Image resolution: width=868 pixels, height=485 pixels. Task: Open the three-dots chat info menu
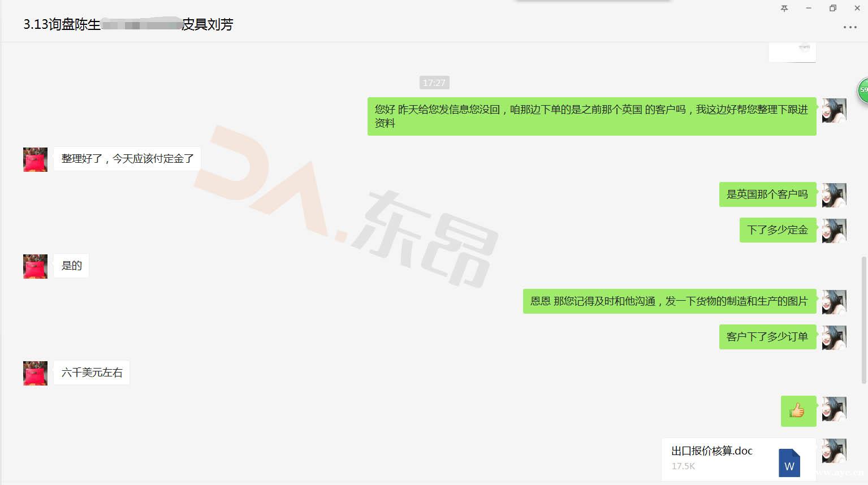[x=849, y=27]
